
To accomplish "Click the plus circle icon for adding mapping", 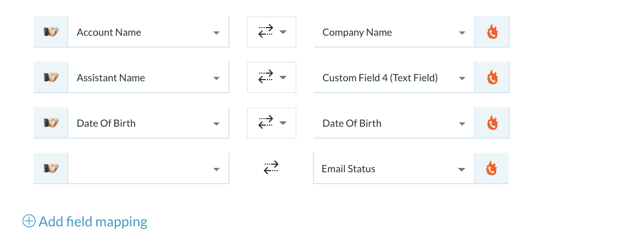I will pos(29,222).
